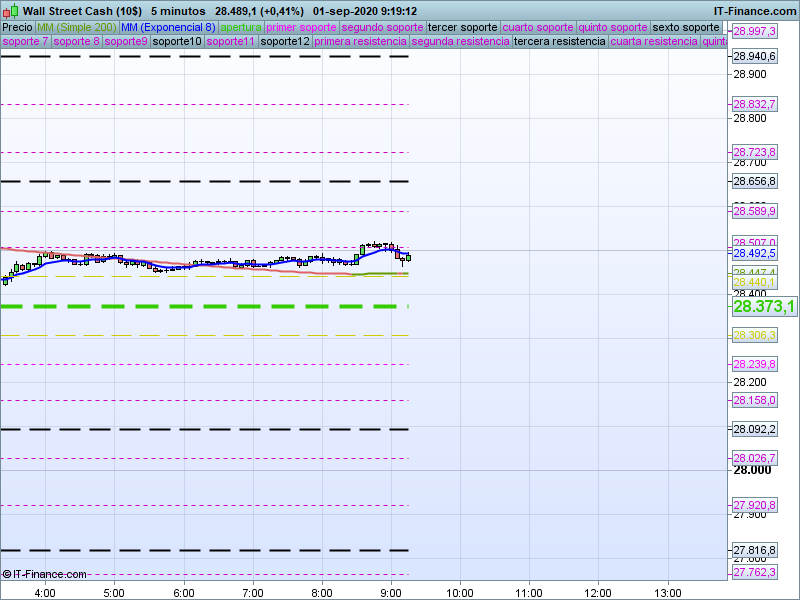Select the tercer soporte label
Screen dimensions: 800x600
point(461,27)
